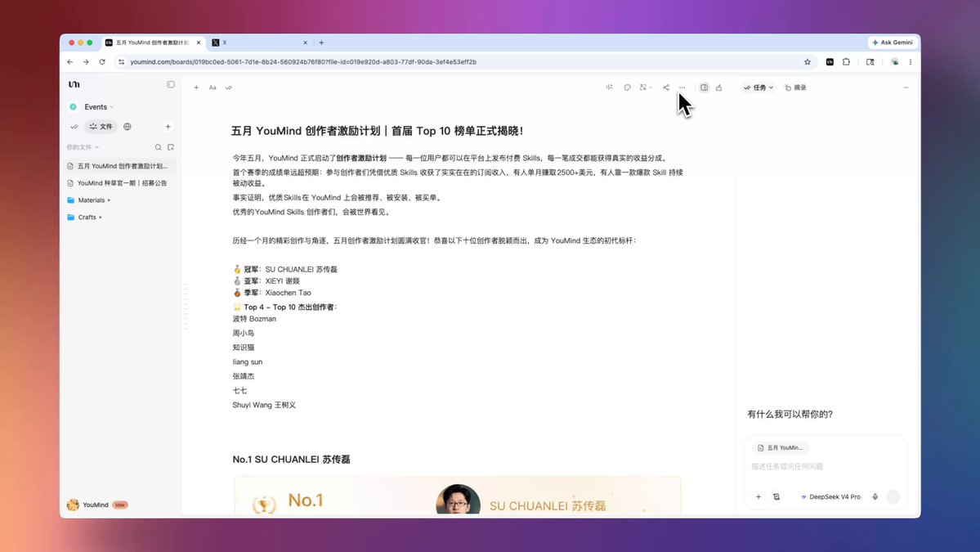The image size is (980, 552).
Task: Minimize the right assistant panel
Action: click(906, 88)
